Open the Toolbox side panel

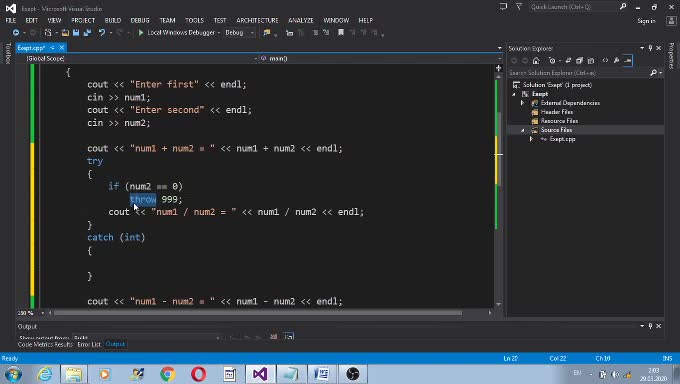click(x=7, y=53)
